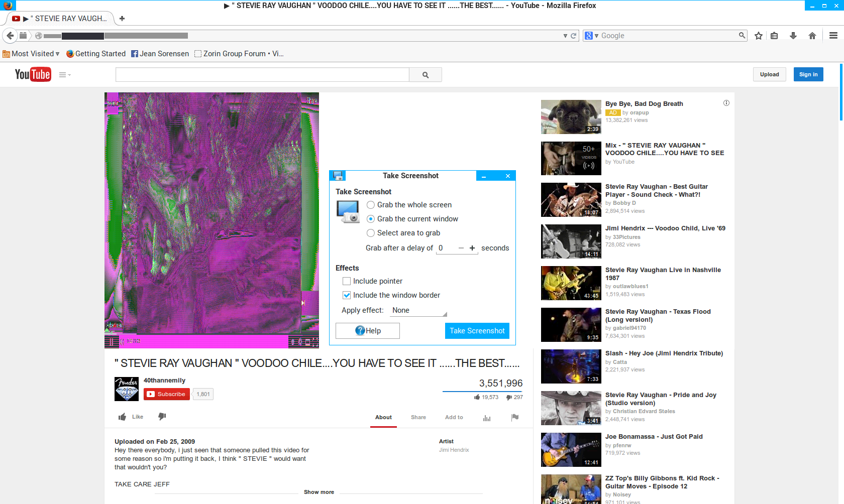
Task: Click the YouTube search input field
Action: pyautogui.click(x=262, y=74)
